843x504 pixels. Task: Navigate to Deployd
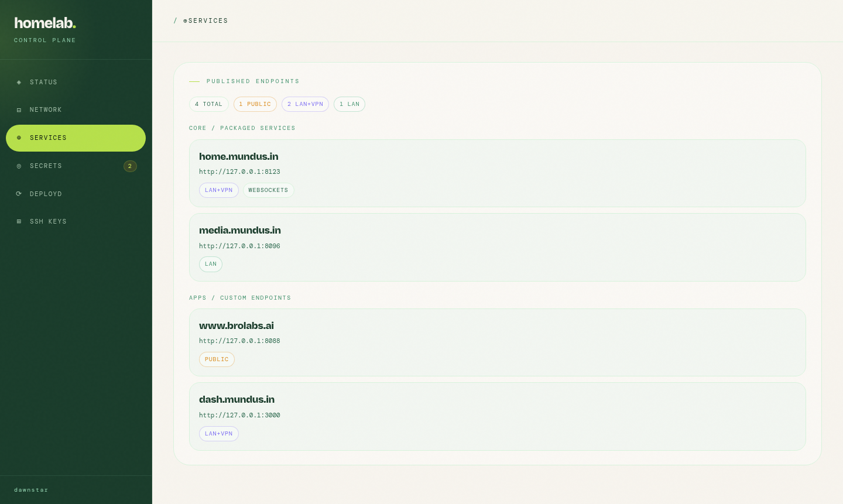(x=76, y=194)
